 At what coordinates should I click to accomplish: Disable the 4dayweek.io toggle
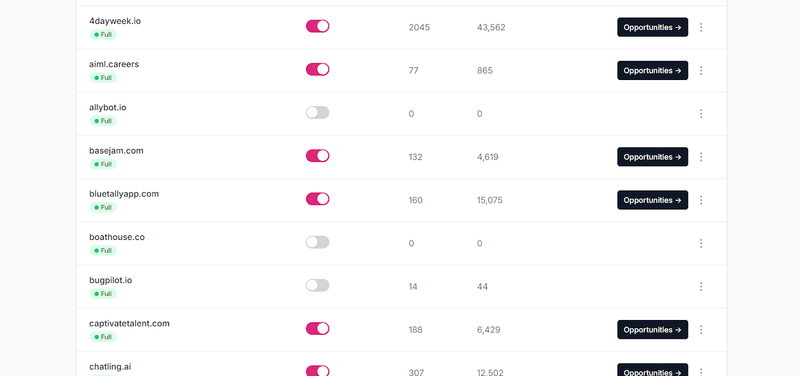[317, 26]
